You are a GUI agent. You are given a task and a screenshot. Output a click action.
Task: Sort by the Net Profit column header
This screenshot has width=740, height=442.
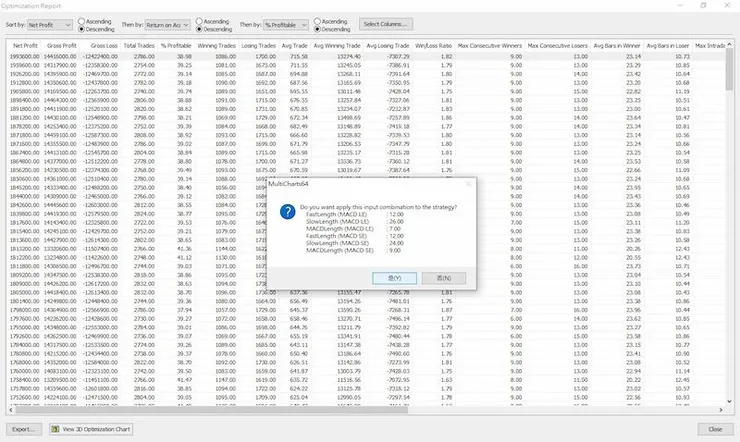coord(25,46)
